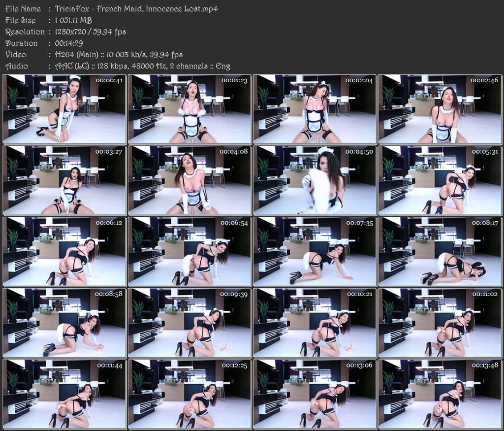Open the thumbnail stamped 00:02:04
This screenshot has height=431, width=504.
coord(315,109)
